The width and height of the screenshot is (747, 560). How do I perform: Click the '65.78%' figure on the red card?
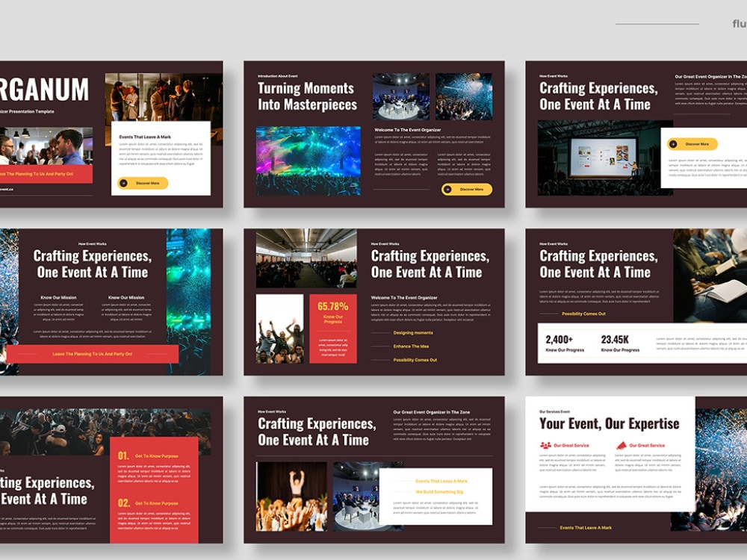[333, 306]
